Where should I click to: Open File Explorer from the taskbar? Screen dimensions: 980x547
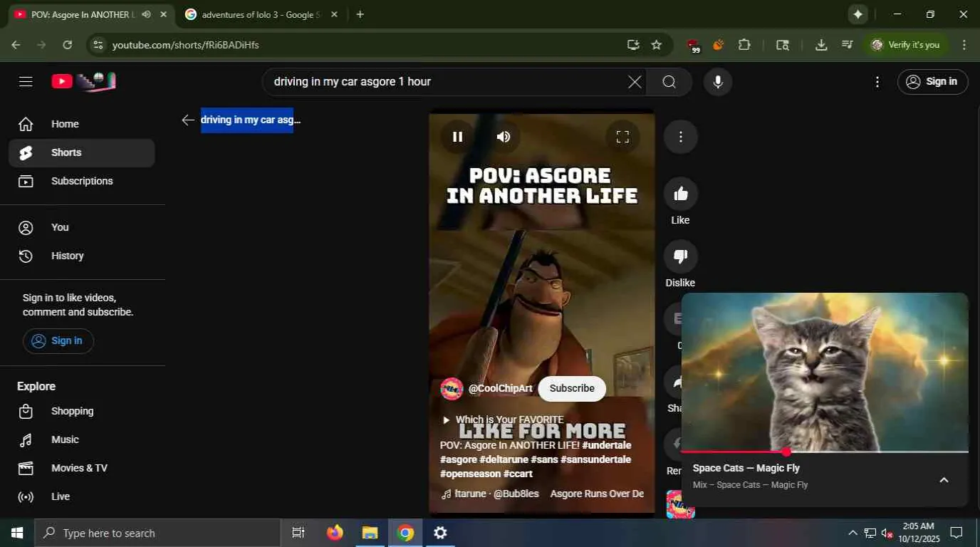coord(370,533)
